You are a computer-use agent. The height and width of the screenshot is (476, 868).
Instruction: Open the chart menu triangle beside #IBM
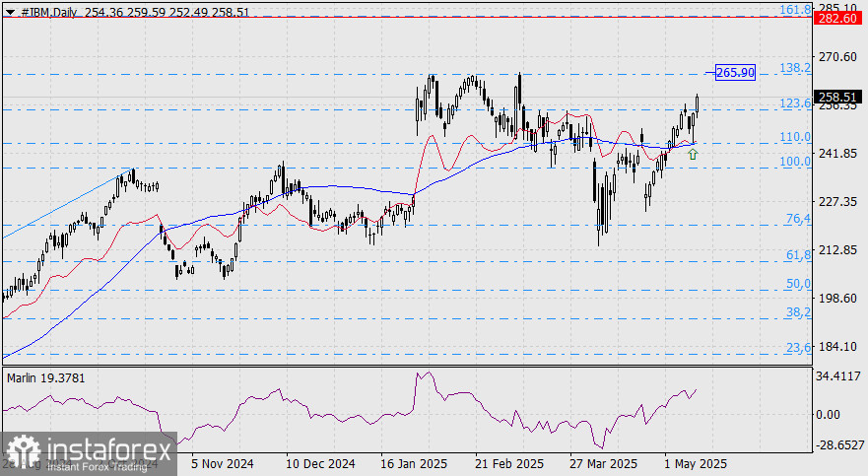tap(10, 12)
